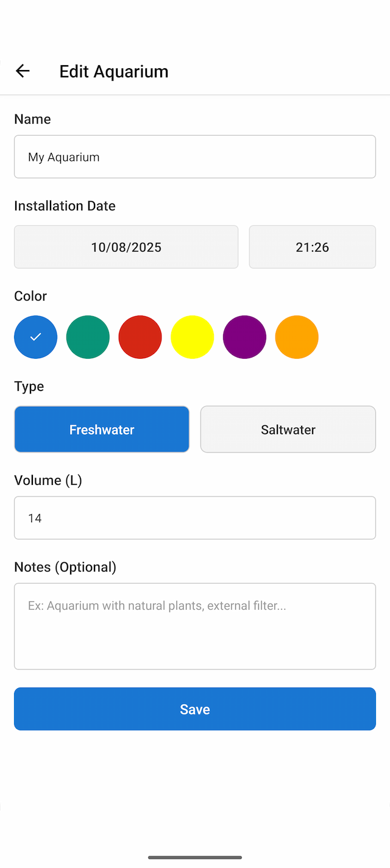The height and width of the screenshot is (868, 390).
Task: Open the time picker showing 21:26
Action: [312, 247]
